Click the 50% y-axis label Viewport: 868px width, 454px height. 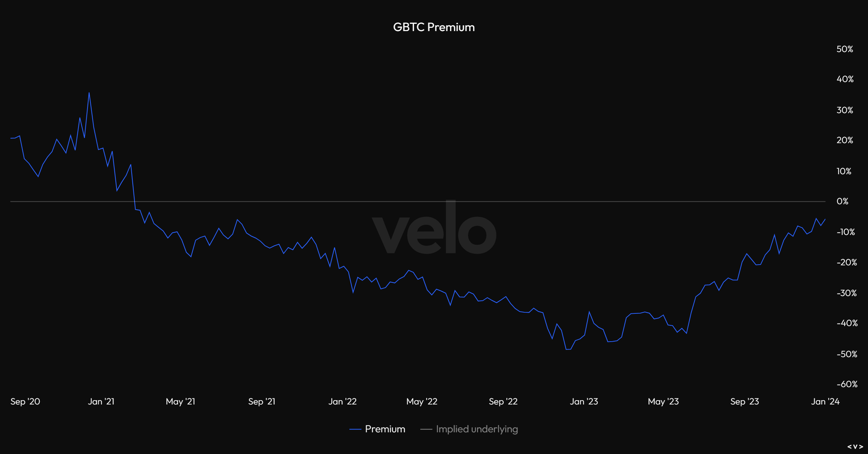(x=844, y=49)
